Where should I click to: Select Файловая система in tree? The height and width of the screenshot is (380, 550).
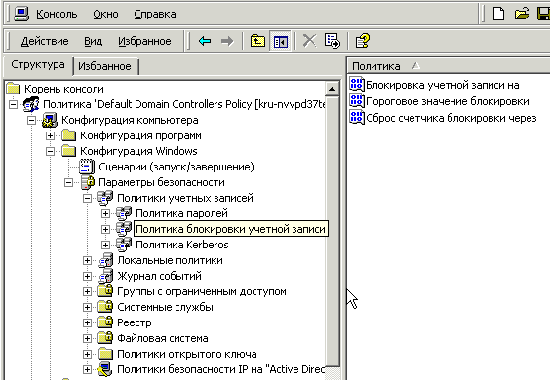coord(163,338)
